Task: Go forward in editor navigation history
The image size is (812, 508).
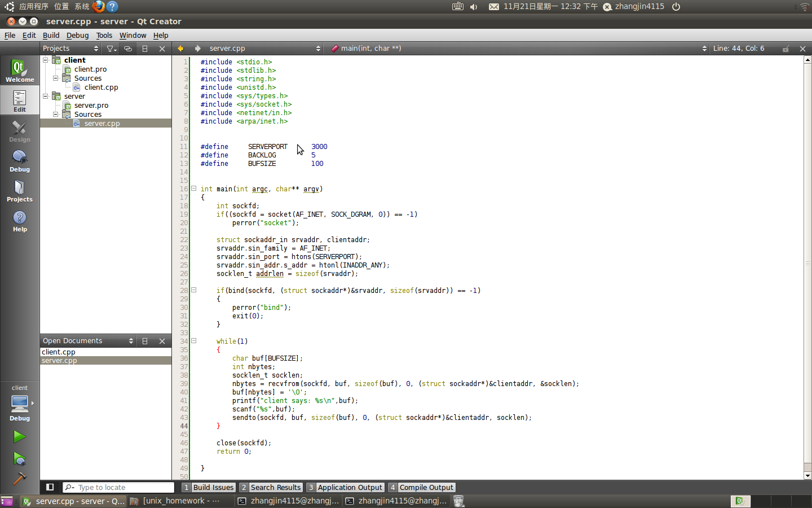Action: 197,49
